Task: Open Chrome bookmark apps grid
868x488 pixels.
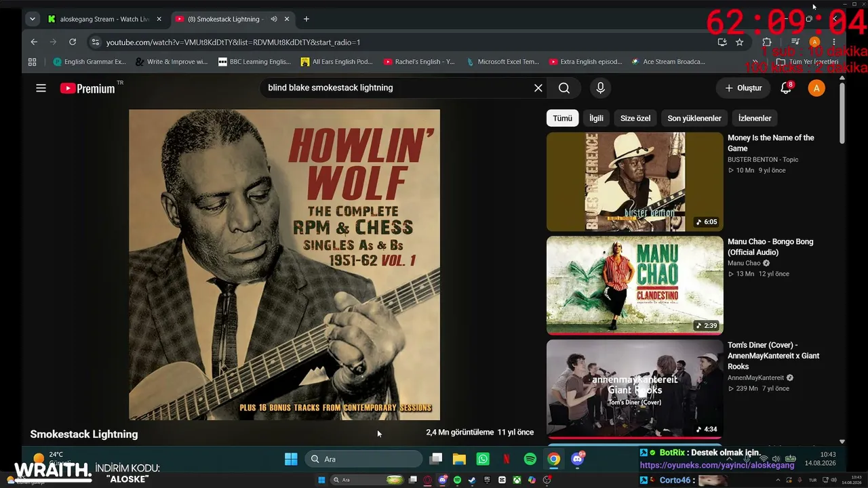Action: coord(32,62)
